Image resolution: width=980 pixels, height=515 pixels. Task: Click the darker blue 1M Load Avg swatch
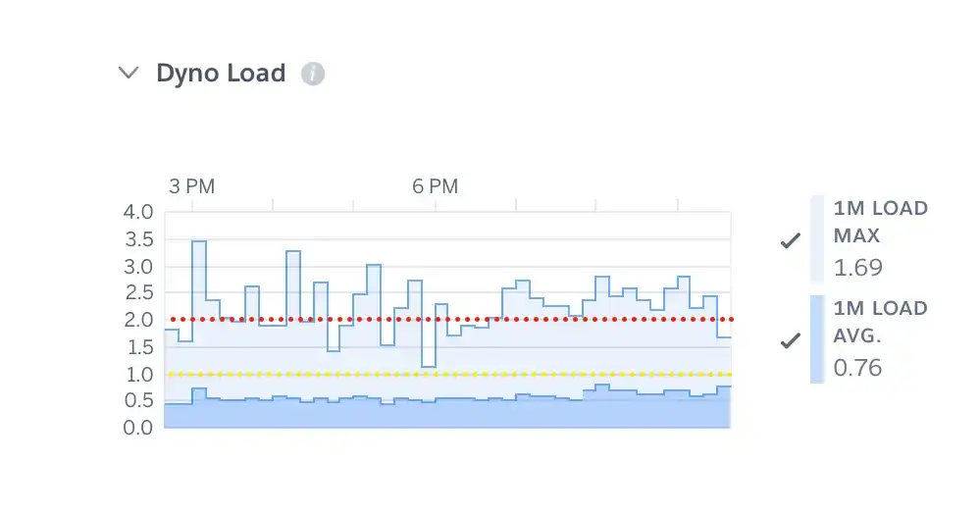pos(817,339)
